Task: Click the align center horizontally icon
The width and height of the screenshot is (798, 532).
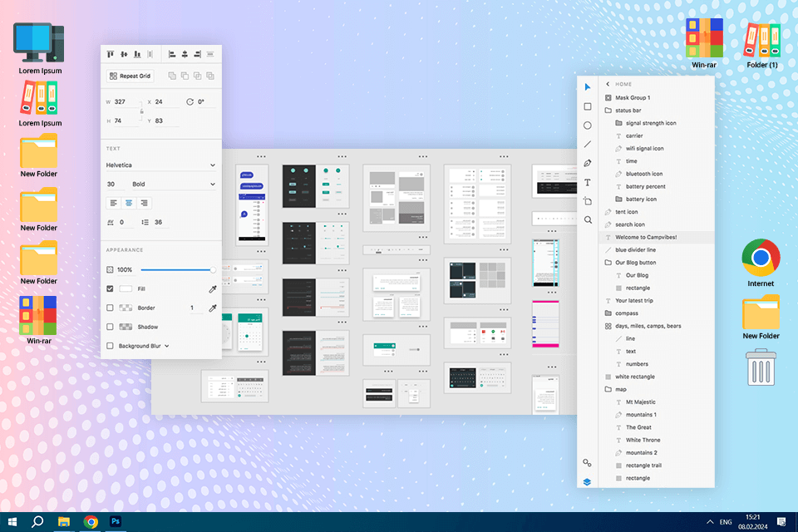Action: point(185,54)
